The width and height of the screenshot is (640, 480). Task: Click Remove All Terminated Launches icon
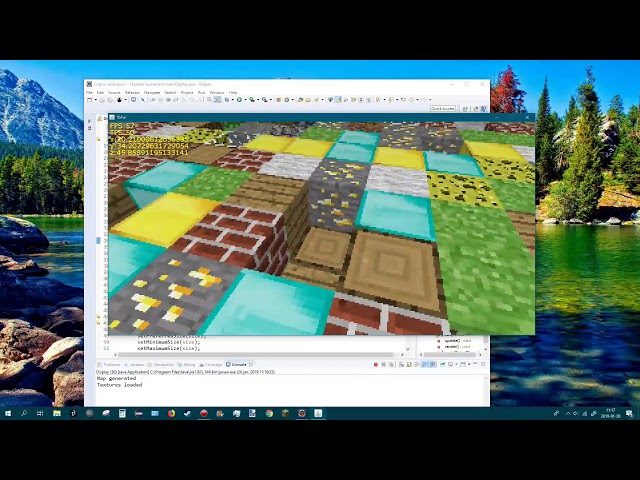[x=391, y=364]
